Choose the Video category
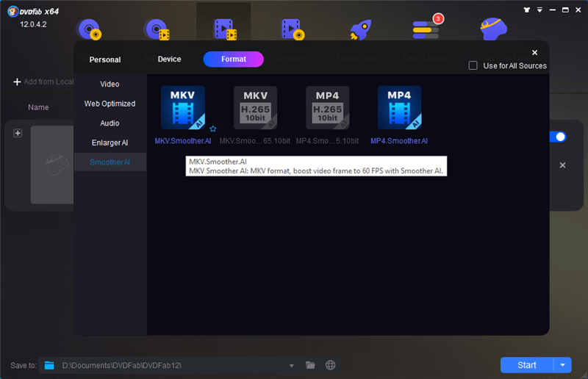 coord(110,84)
